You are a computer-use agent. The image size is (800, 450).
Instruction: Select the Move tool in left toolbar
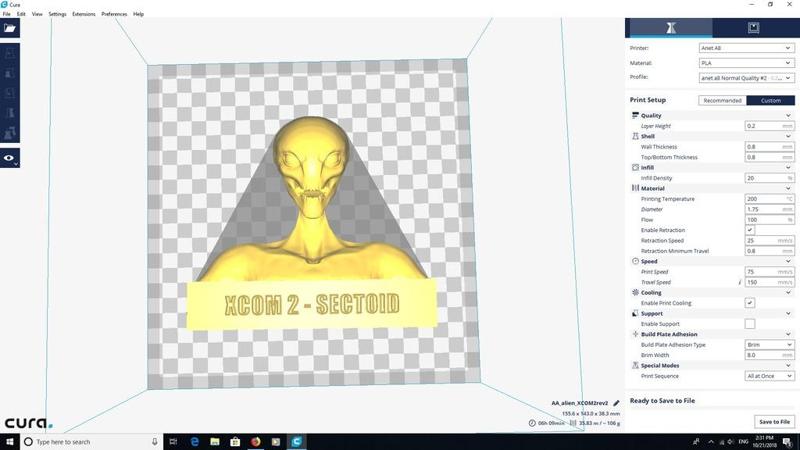click(10, 54)
